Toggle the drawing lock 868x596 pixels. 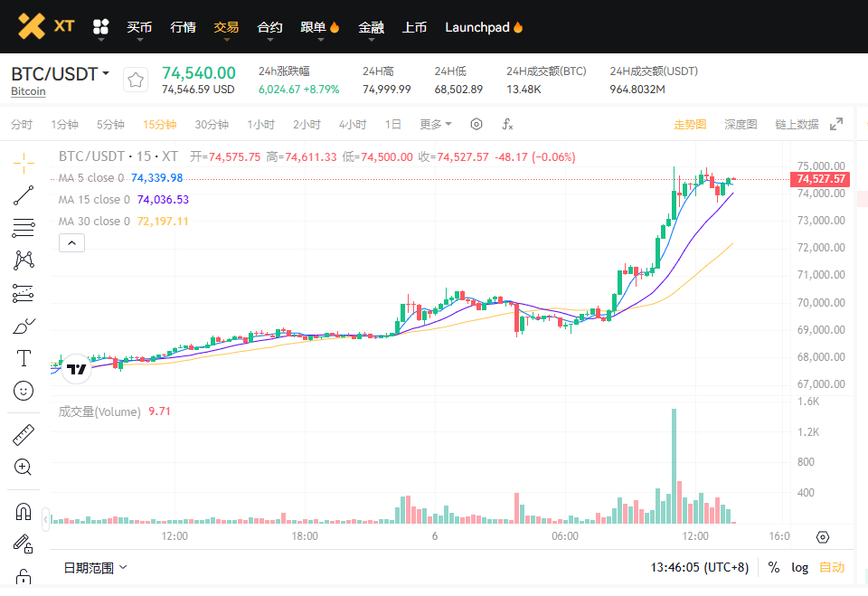[23, 544]
